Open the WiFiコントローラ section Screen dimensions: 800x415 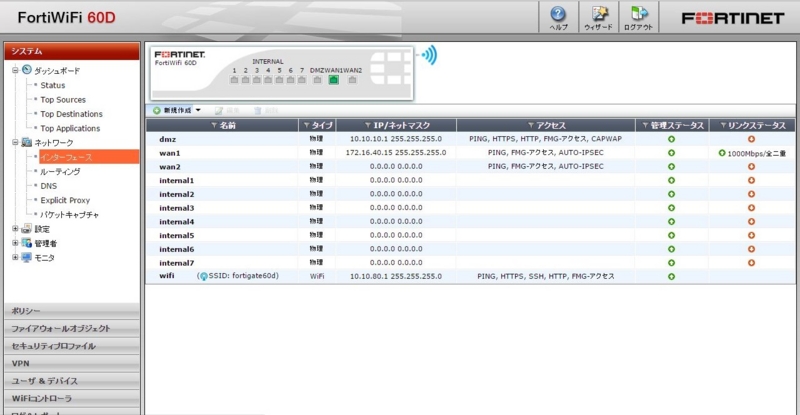[x=72, y=398]
